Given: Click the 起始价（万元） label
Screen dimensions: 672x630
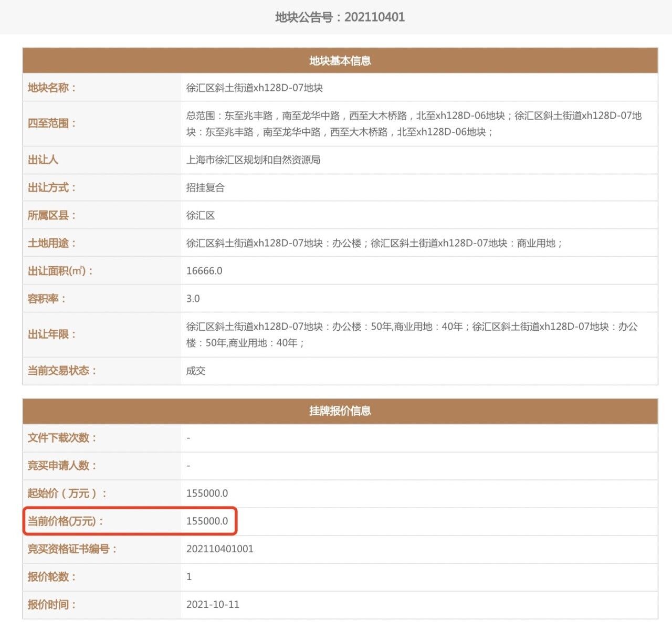Looking at the screenshot, I should point(67,493).
